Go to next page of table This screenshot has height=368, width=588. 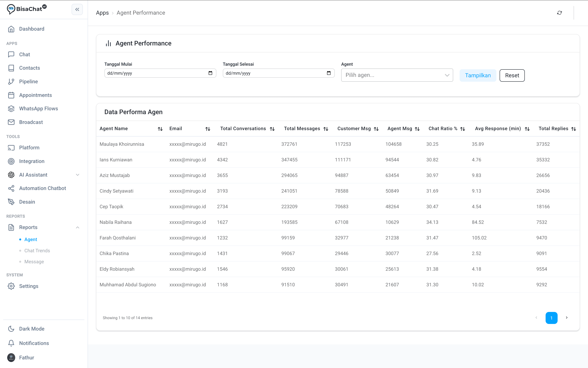point(567,318)
